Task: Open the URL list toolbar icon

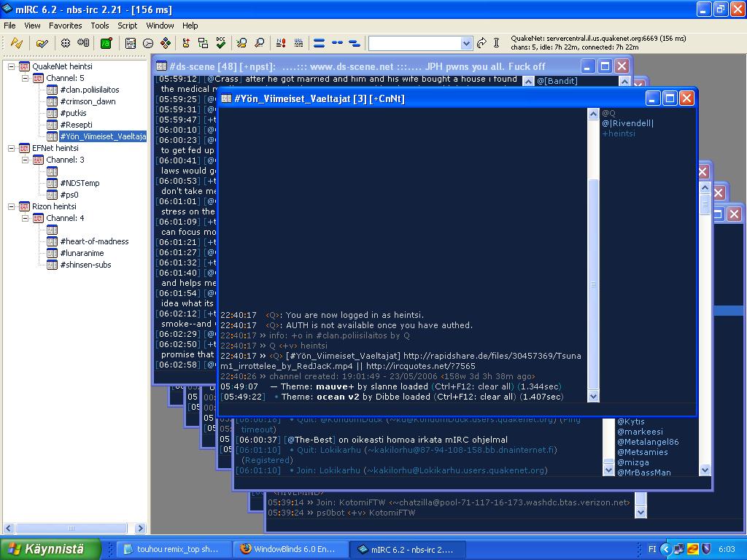Action: point(298,43)
